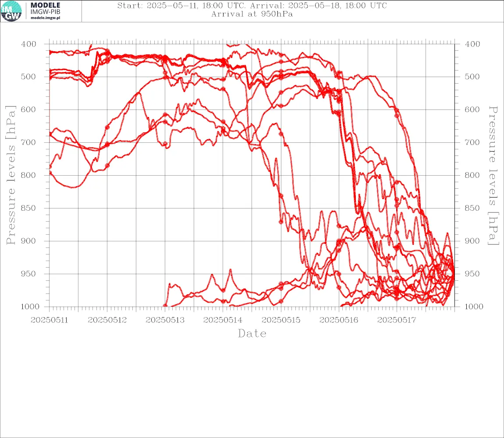Click the left axis 600 label
The width and height of the screenshot is (504, 438).
coord(28,109)
